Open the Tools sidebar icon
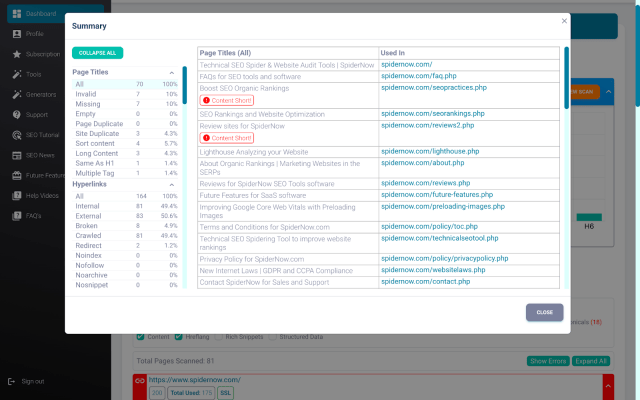Viewport: 640px width, 400px height. click(x=17, y=74)
